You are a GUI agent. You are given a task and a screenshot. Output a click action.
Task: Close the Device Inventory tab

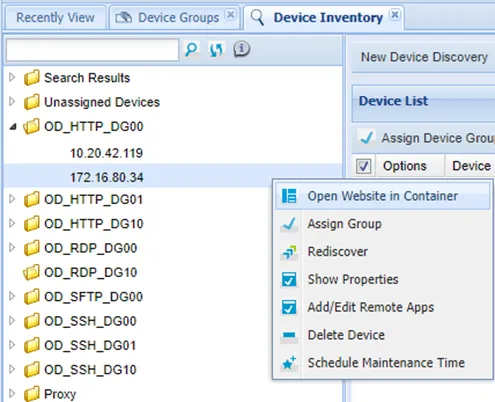pyautogui.click(x=395, y=15)
